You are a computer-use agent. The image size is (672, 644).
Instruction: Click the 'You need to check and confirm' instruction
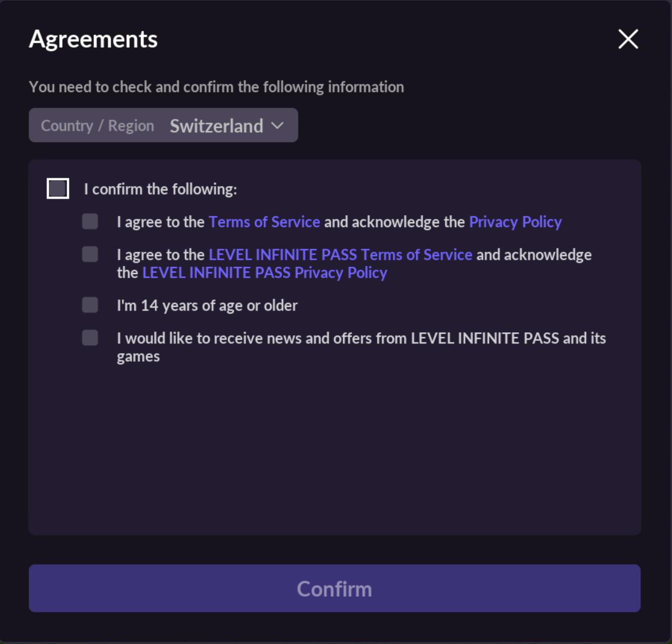(x=216, y=87)
